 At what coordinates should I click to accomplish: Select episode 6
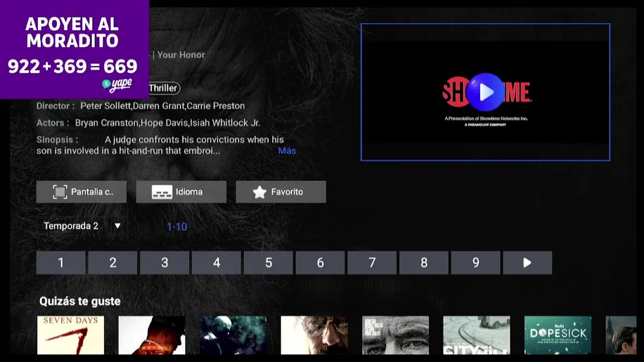[x=320, y=262]
